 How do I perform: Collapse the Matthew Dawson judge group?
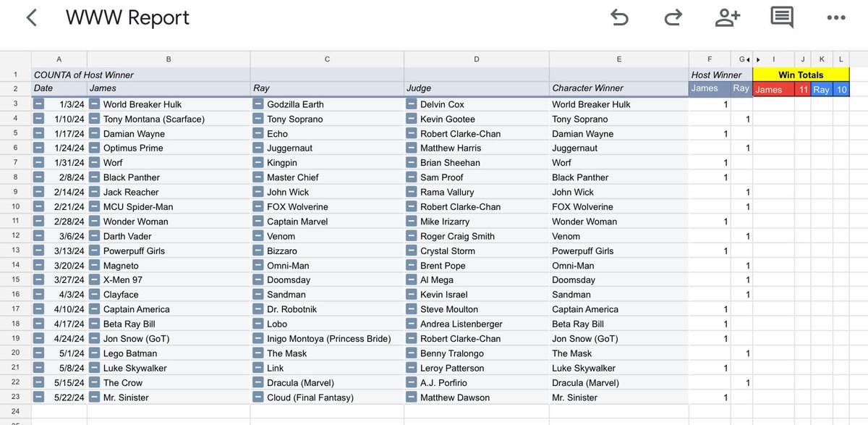click(x=411, y=397)
